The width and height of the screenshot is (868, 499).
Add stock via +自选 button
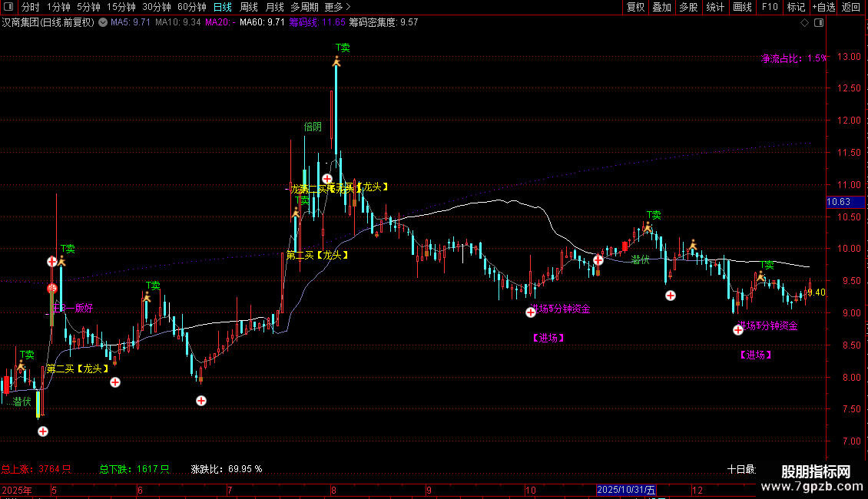823,7
